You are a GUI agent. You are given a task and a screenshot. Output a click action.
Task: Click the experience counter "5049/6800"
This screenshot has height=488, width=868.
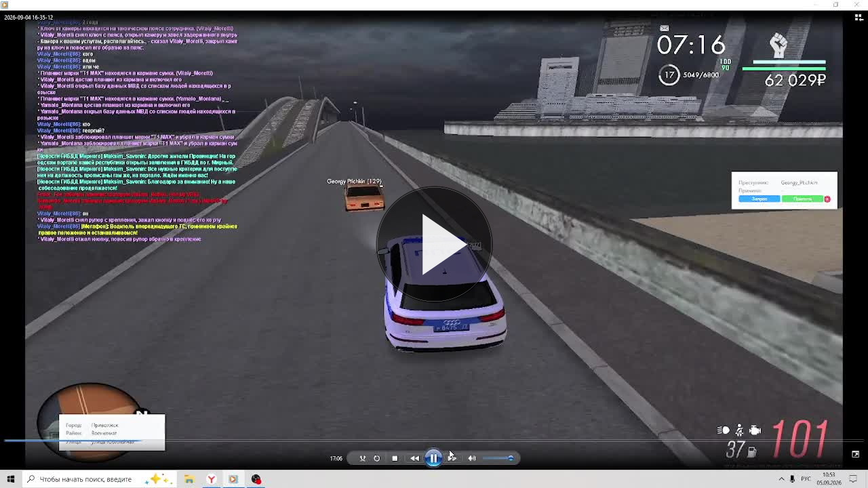[x=701, y=75]
